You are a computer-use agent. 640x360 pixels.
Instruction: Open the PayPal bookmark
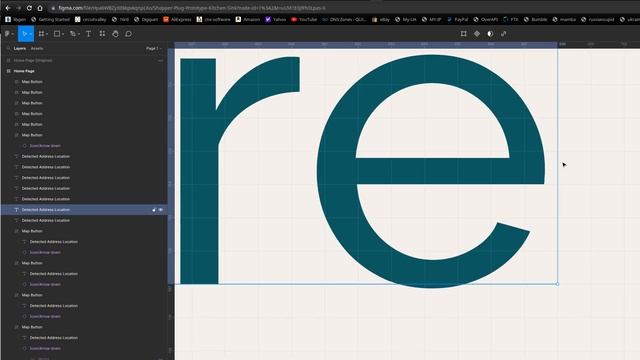click(x=458, y=19)
